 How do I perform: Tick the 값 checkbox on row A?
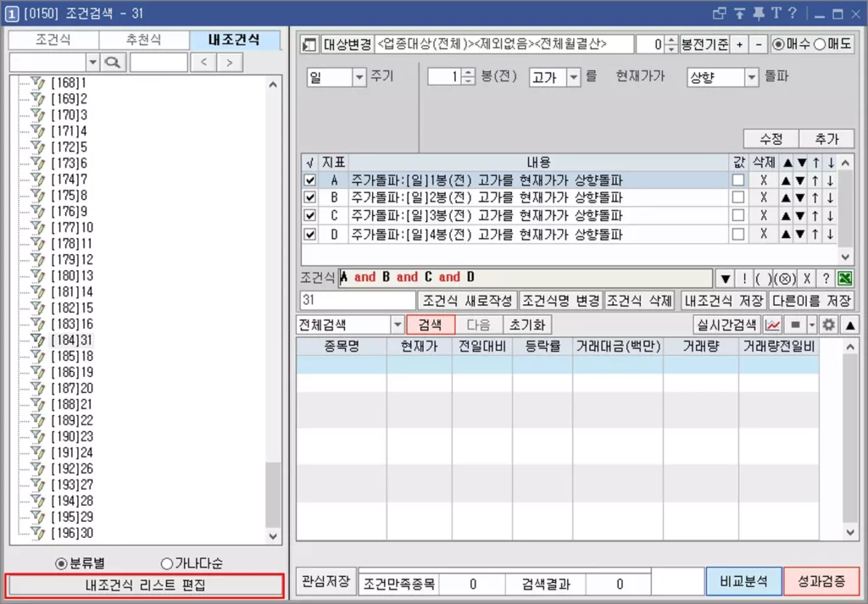pyautogui.click(x=738, y=180)
